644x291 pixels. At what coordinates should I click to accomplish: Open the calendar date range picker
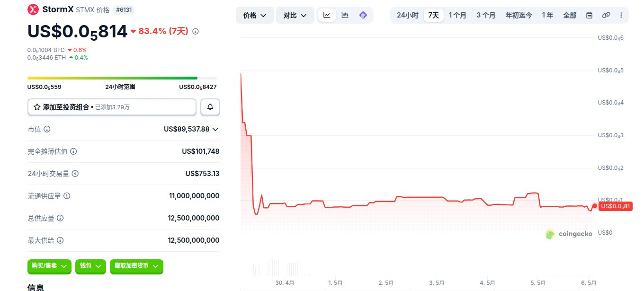pos(589,15)
